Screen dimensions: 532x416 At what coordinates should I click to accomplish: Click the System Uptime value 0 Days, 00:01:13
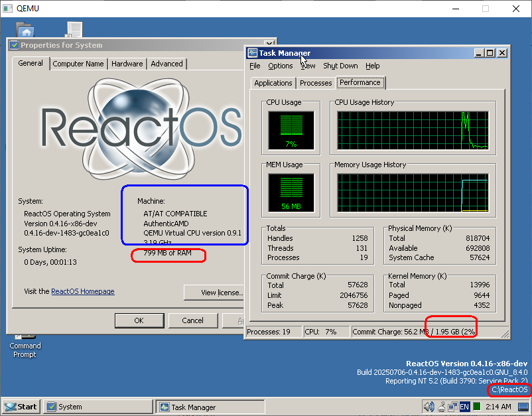coord(50,262)
